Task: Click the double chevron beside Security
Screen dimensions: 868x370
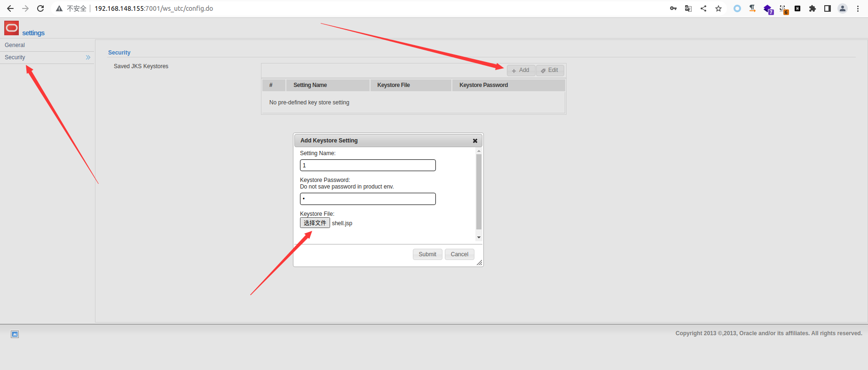Action: click(x=88, y=57)
